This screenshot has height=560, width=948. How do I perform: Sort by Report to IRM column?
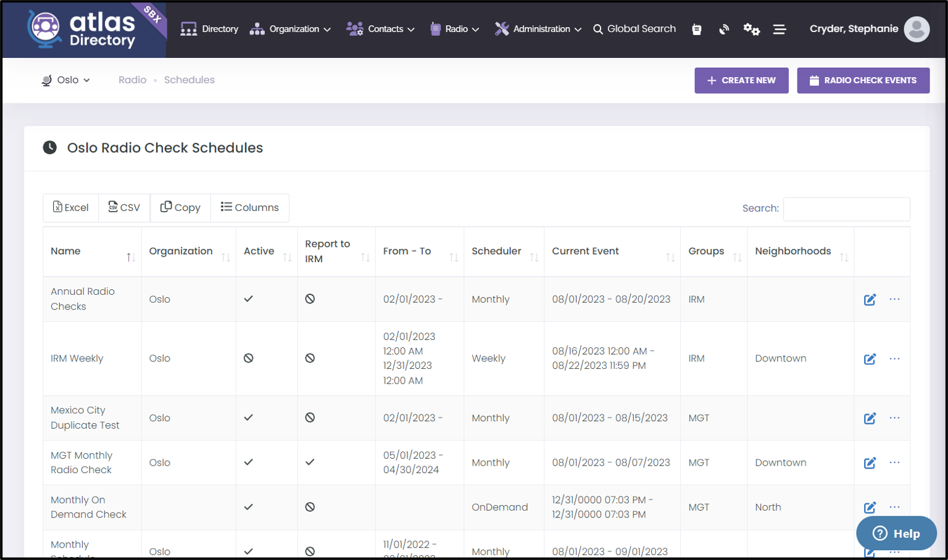336,252
